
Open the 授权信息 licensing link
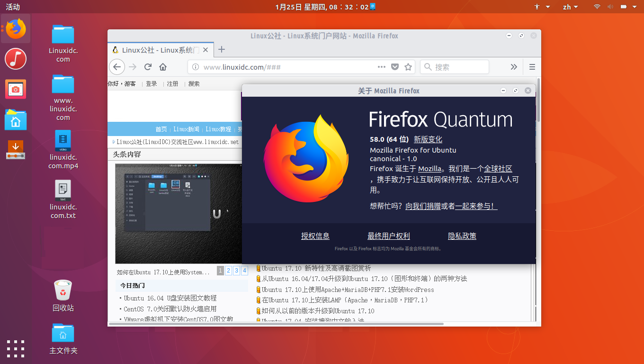pos(315,236)
